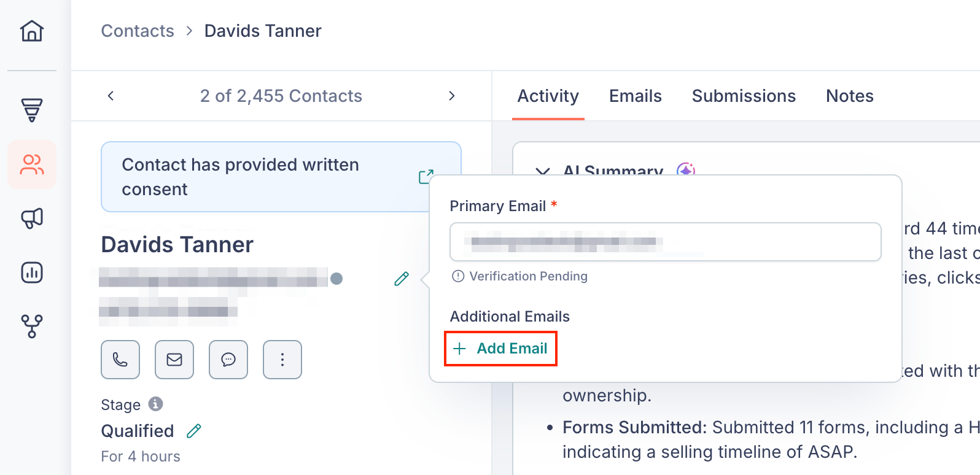Select the Contacts people icon in sidebar

[32, 164]
